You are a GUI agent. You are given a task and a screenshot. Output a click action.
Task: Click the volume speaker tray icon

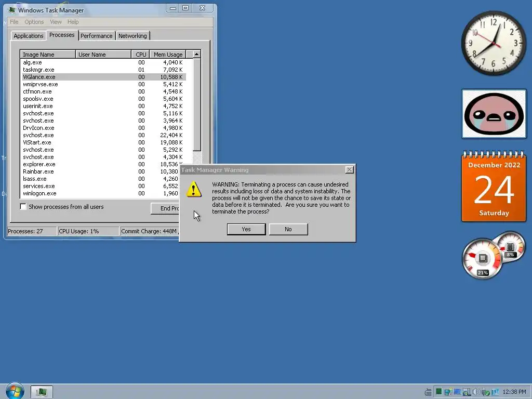point(476,392)
